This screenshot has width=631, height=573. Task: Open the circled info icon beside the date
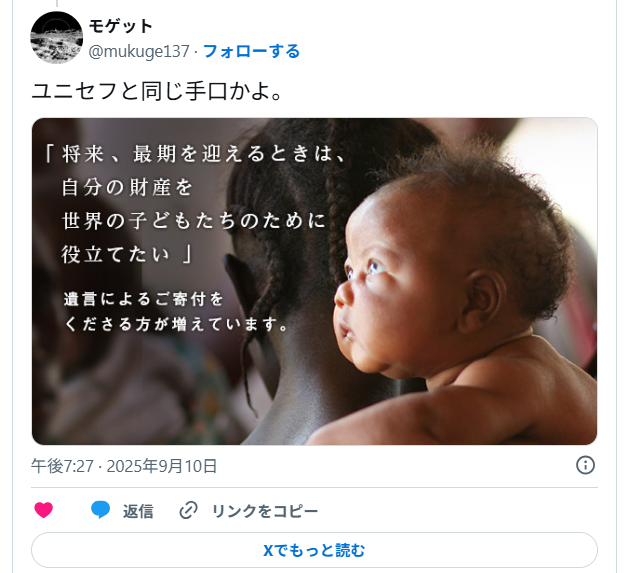pos(585,465)
